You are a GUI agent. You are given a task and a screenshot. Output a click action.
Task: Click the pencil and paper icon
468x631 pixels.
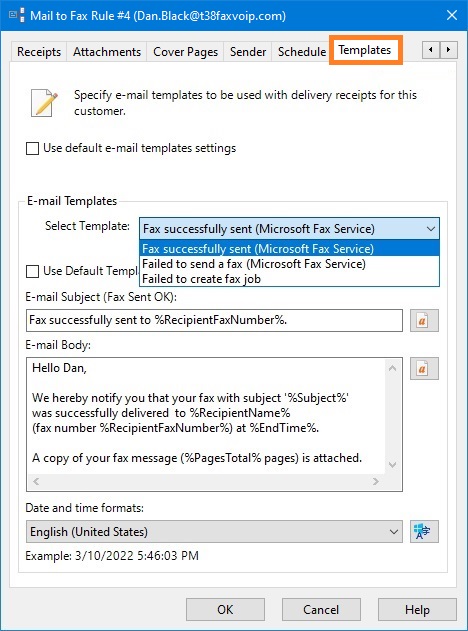(x=44, y=103)
